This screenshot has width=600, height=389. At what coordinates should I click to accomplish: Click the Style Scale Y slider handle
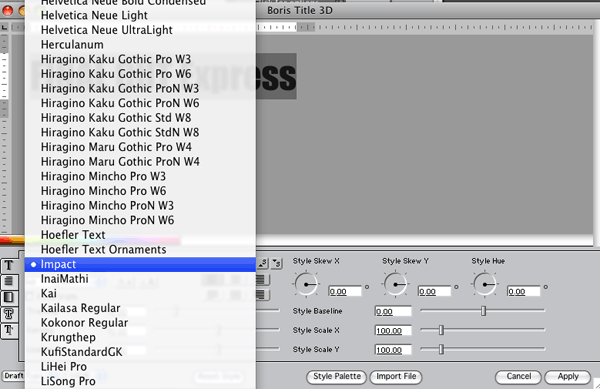coord(441,349)
